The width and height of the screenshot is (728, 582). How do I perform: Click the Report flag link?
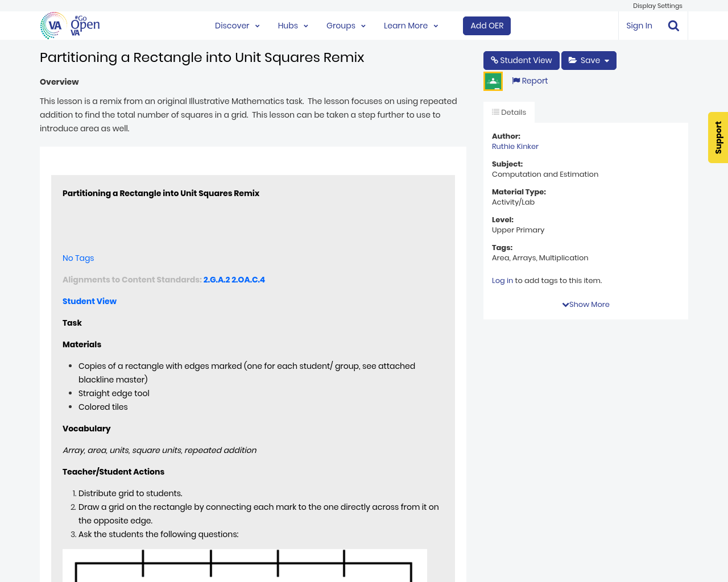coord(530,81)
